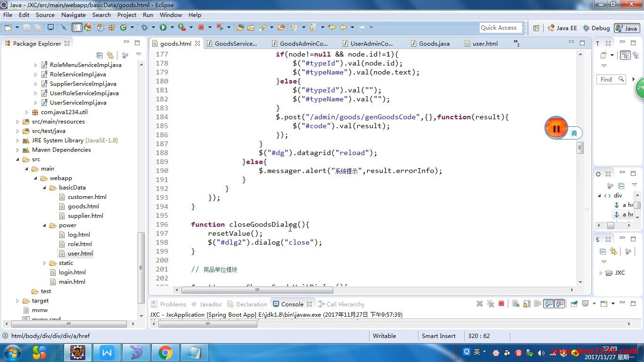
Task: Click the editor vertical scrollbar thumb
Action: click(580, 148)
